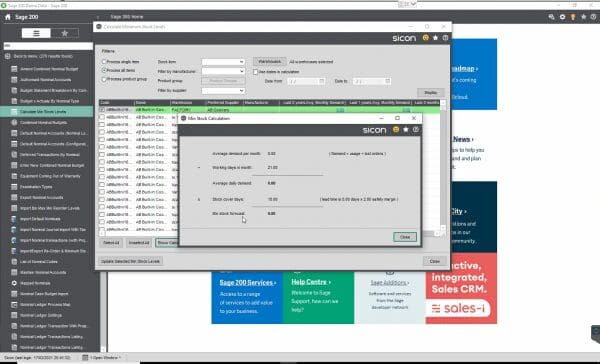Open Import Default Nominals icon
The height and width of the screenshot is (364, 600).
(14, 219)
